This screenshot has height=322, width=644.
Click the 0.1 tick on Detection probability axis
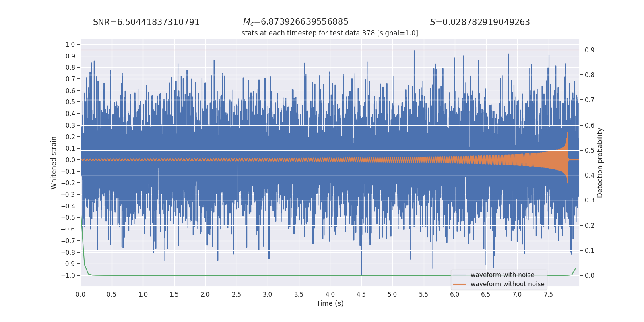point(590,250)
